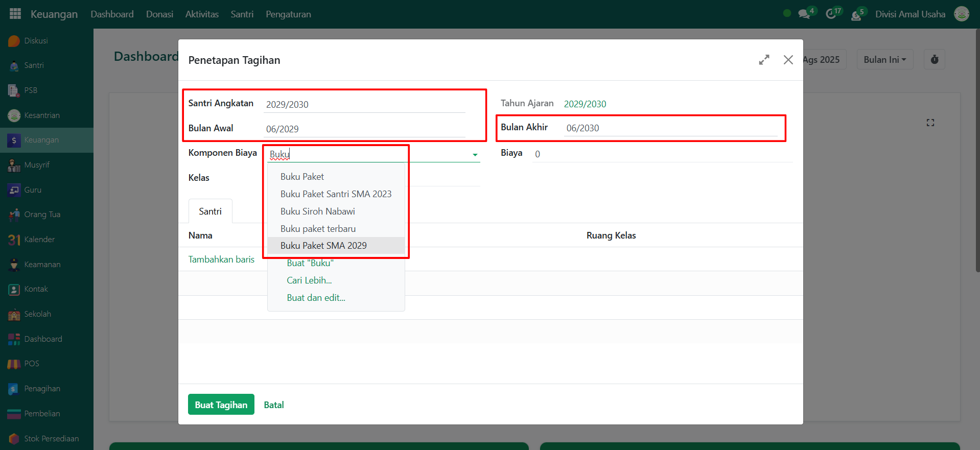
Task: Click the Stok Persediaan sidebar icon
Action: coord(14,439)
